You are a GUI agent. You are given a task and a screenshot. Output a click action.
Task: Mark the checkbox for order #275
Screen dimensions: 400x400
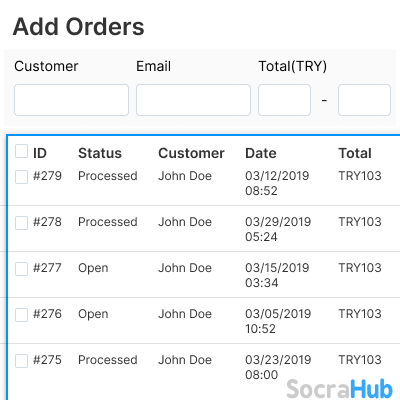22,361
